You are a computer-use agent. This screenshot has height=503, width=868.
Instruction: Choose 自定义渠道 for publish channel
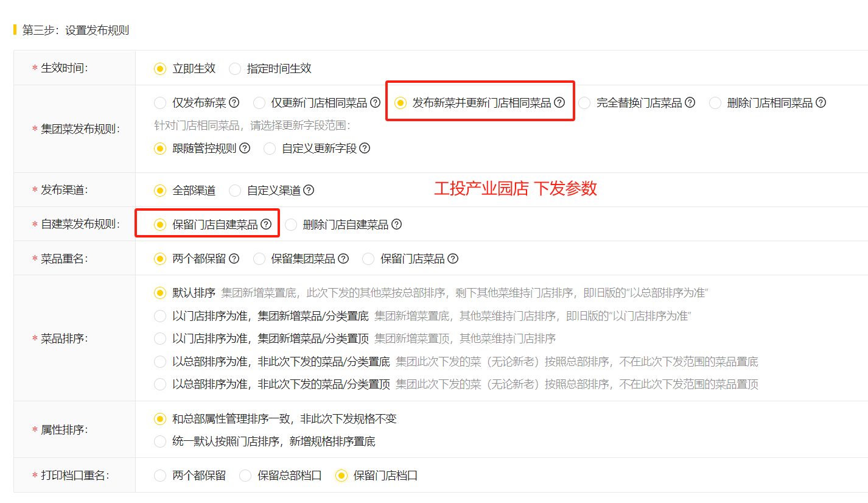click(235, 191)
